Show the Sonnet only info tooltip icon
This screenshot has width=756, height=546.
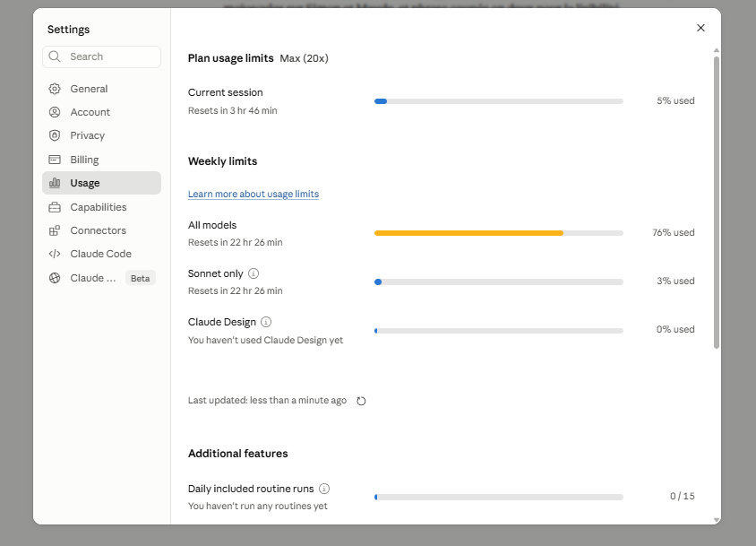[x=253, y=273]
